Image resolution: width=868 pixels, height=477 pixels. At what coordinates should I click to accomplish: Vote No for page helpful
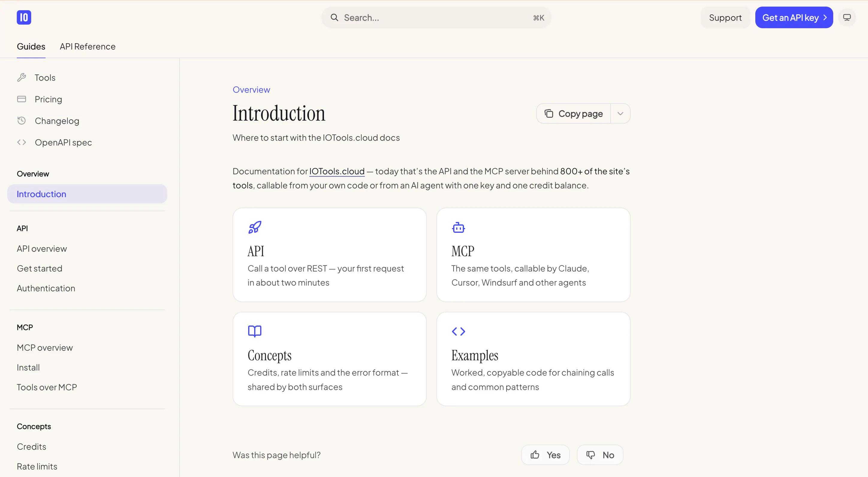(x=600, y=455)
